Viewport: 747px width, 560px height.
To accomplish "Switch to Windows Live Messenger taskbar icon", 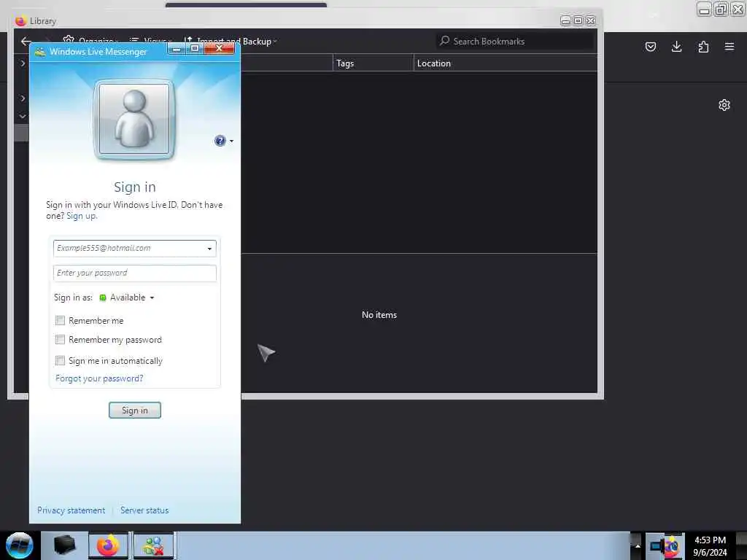I will click(x=153, y=545).
